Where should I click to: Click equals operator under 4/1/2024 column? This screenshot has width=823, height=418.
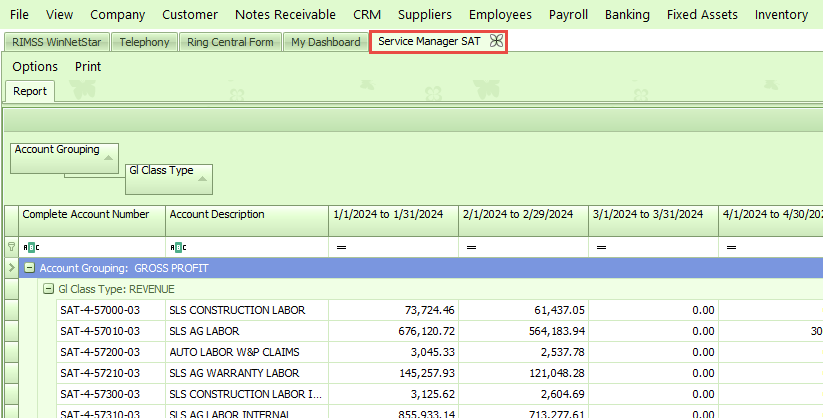point(731,246)
